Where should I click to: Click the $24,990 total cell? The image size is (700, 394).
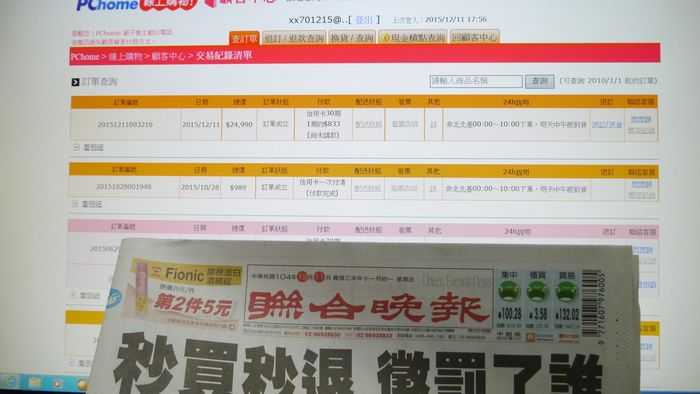point(239,124)
